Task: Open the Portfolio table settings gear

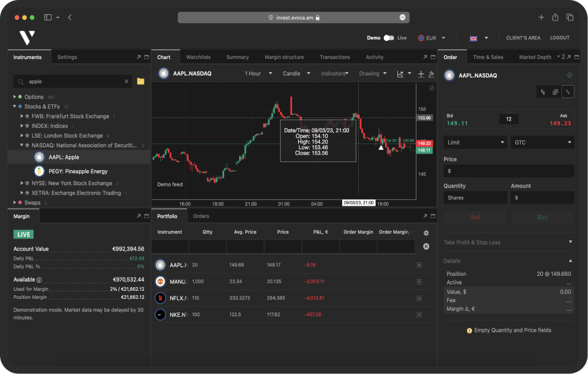Action: click(426, 233)
